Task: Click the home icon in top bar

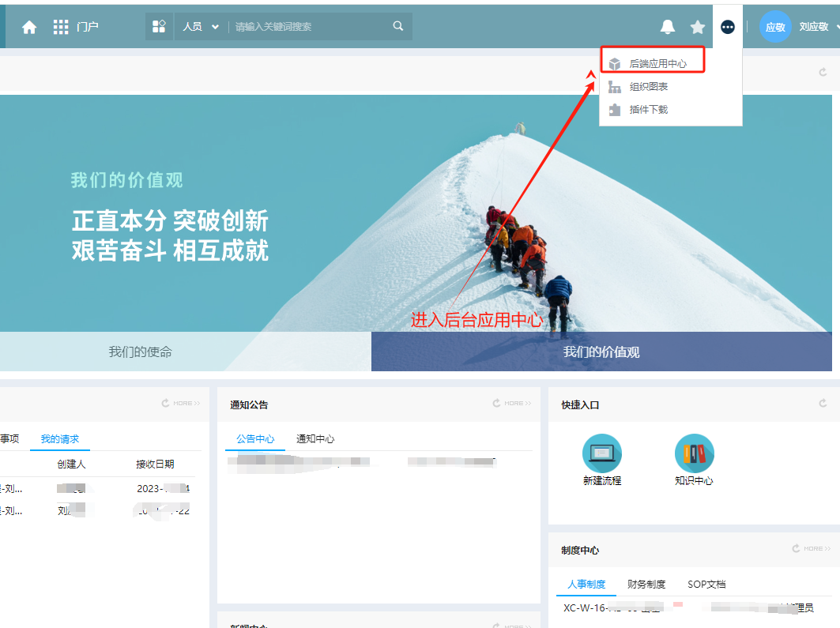Action: click(x=29, y=27)
